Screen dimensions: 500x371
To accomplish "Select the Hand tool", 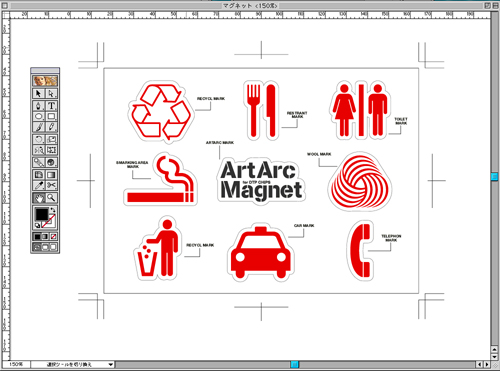I will tap(39, 198).
